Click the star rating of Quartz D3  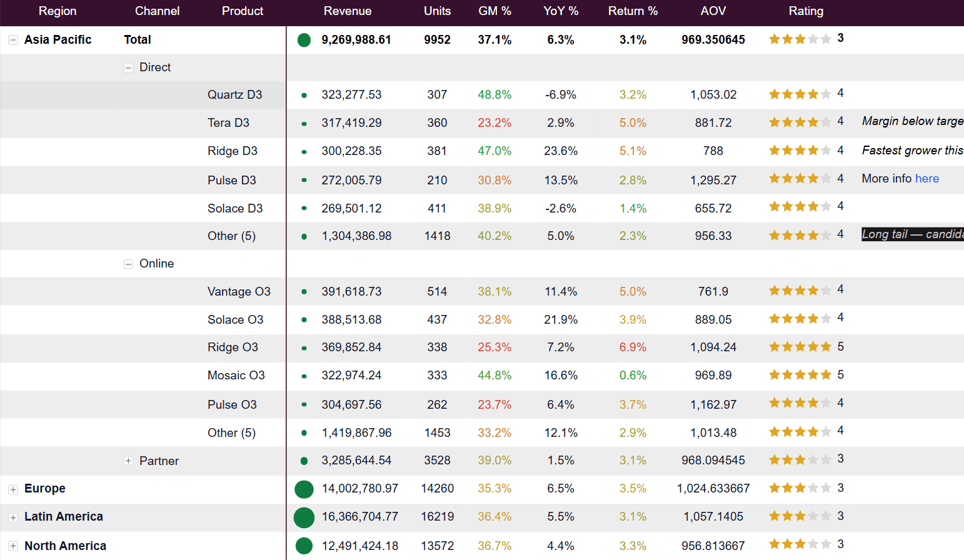800,94
